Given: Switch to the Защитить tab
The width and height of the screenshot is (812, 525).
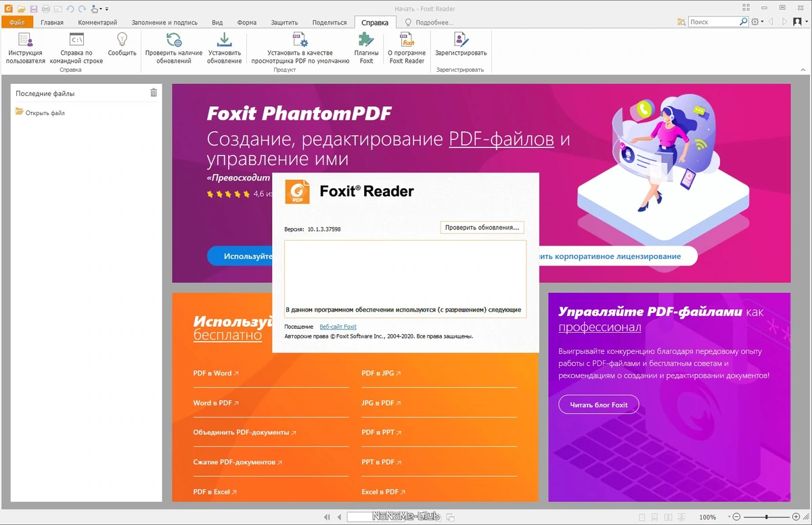Looking at the screenshot, I should point(285,22).
